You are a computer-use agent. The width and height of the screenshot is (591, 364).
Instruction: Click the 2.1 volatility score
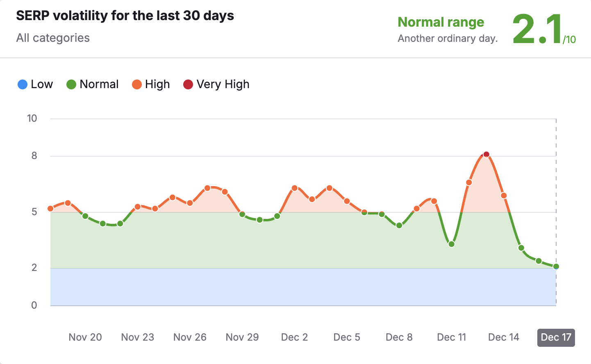coord(537,29)
